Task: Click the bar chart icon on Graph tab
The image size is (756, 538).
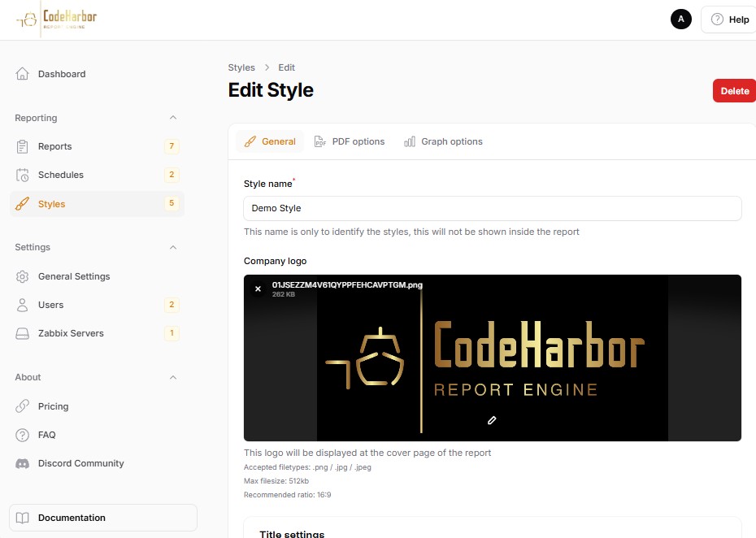Action: click(x=410, y=141)
